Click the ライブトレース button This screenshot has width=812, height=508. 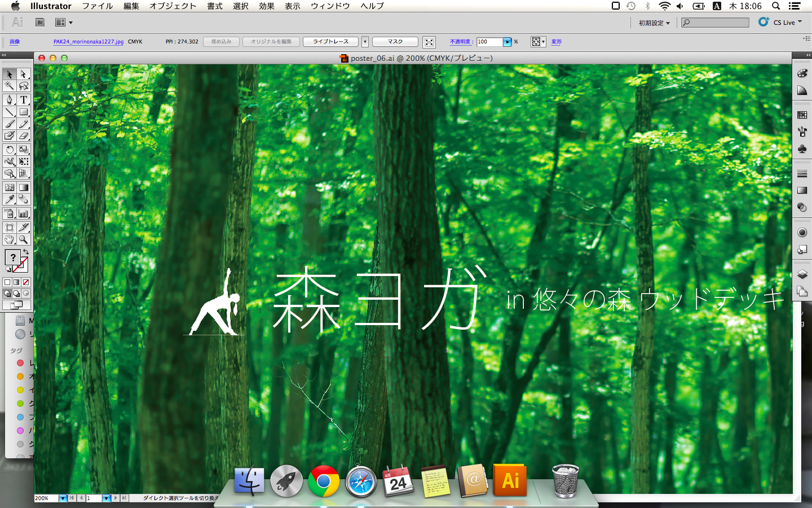331,42
